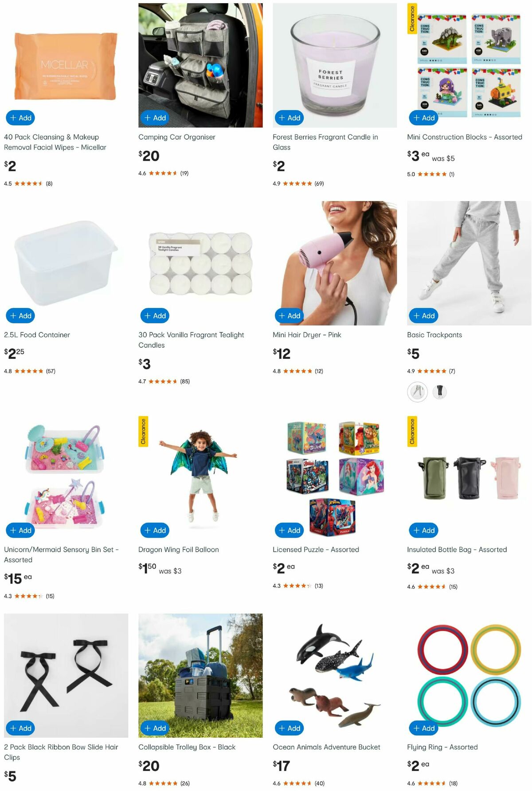Add Micellar Facial Wipes to cart

20,118
